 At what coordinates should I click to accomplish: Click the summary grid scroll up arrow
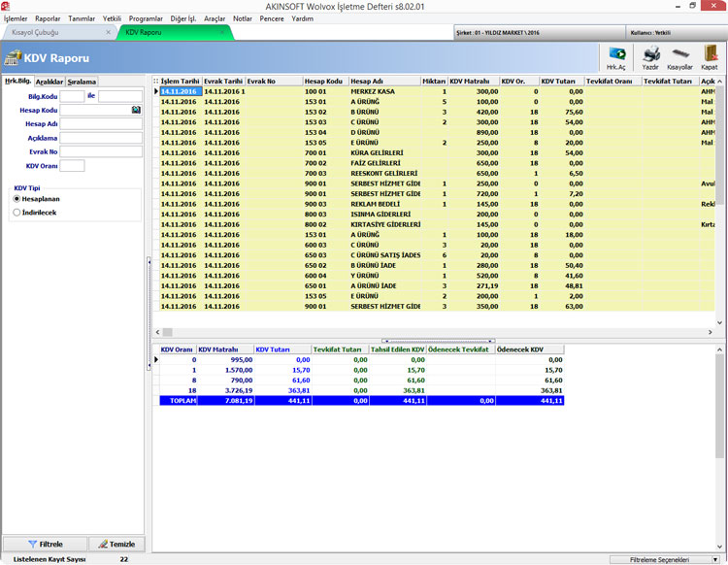point(719,349)
